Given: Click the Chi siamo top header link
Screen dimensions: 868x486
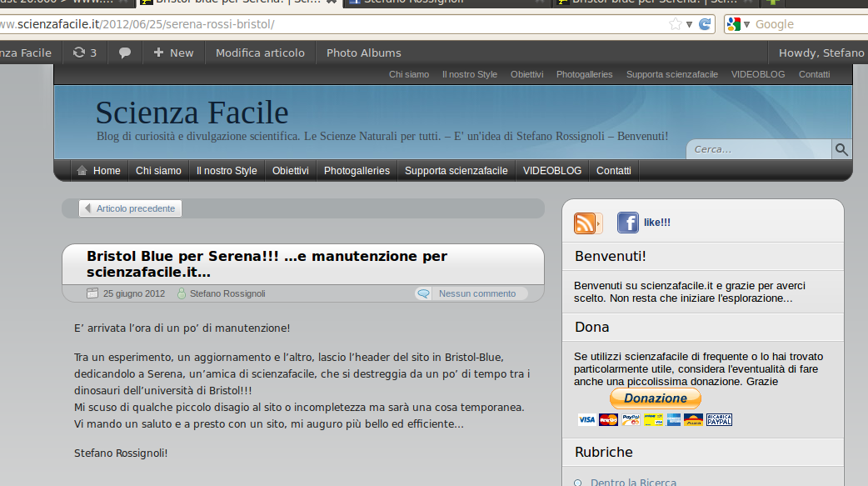Looking at the screenshot, I should pyautogui.click(x=409, y=74).
